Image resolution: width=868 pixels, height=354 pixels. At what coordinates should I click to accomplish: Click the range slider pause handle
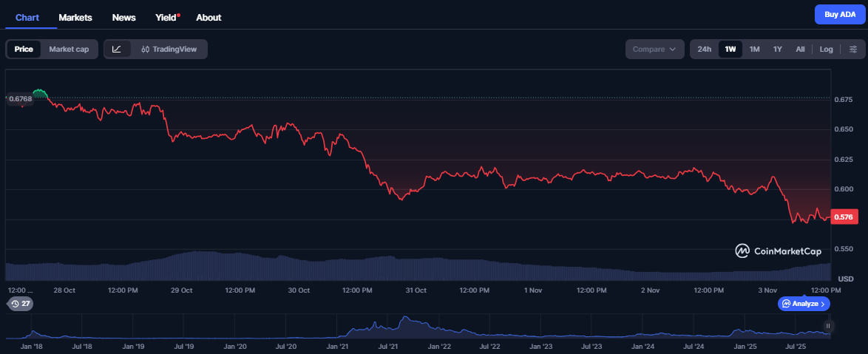(x=829, y=326)
